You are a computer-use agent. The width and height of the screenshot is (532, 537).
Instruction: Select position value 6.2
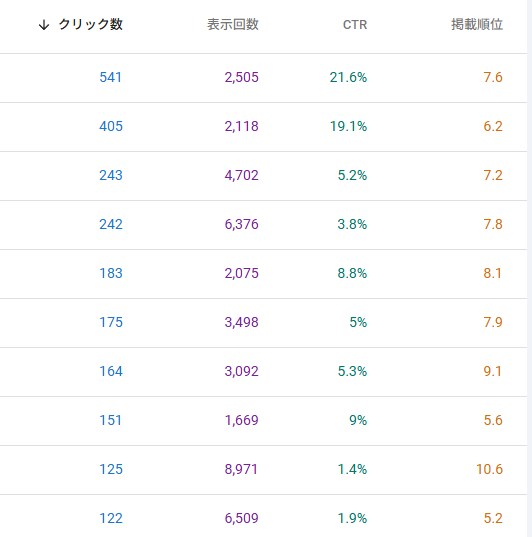click(x=493, y=126)
